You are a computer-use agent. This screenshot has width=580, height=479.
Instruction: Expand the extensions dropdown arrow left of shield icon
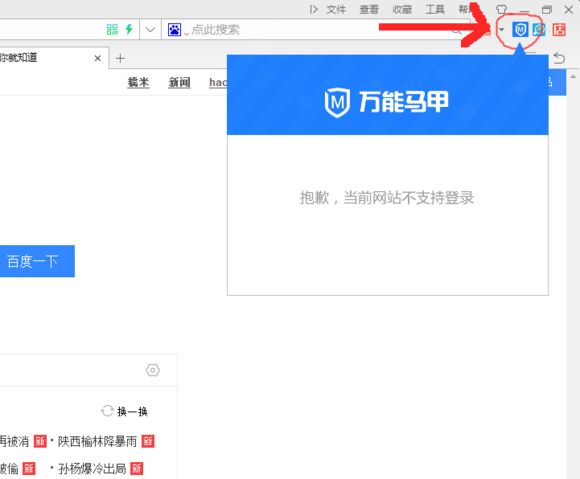coord(502,29)
